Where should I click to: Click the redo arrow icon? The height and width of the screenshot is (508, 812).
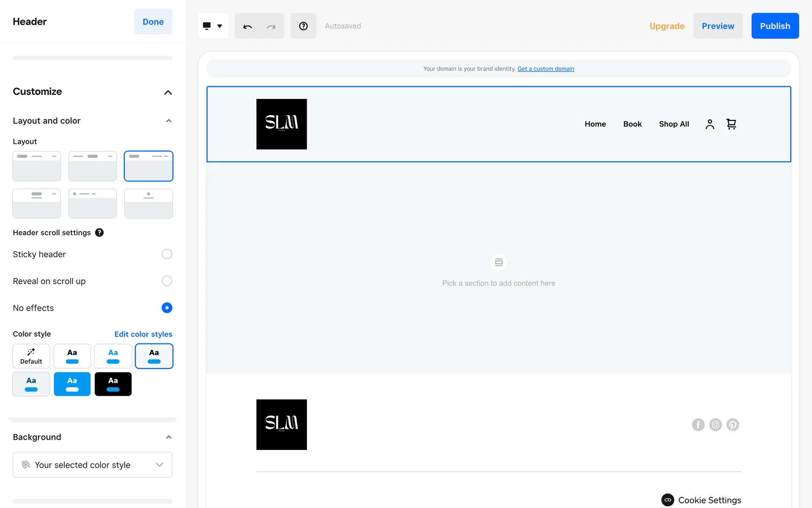[271, 26]
